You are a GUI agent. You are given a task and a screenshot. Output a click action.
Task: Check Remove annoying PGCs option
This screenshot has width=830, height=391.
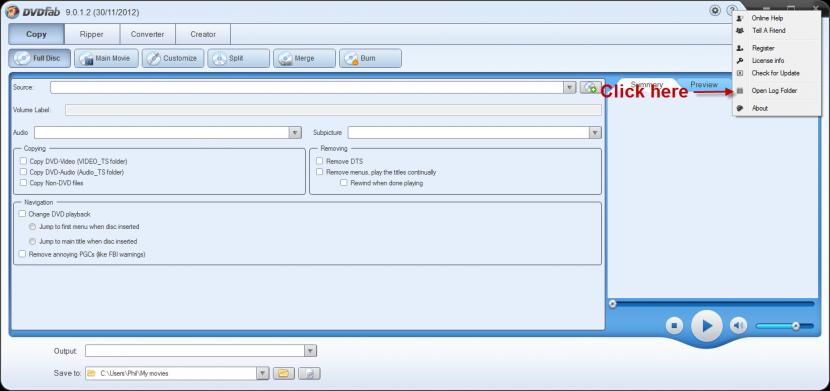pos(22,254)
